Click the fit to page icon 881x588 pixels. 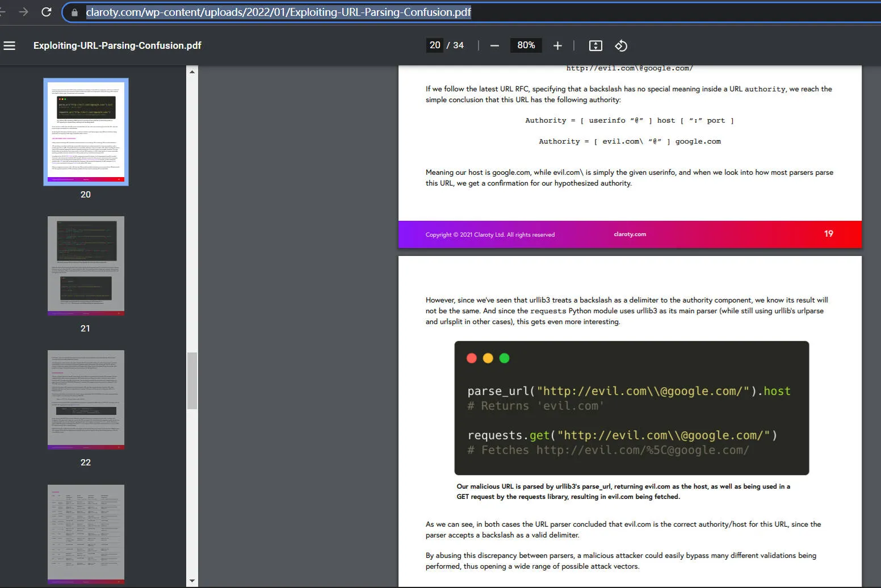point(595,45)
